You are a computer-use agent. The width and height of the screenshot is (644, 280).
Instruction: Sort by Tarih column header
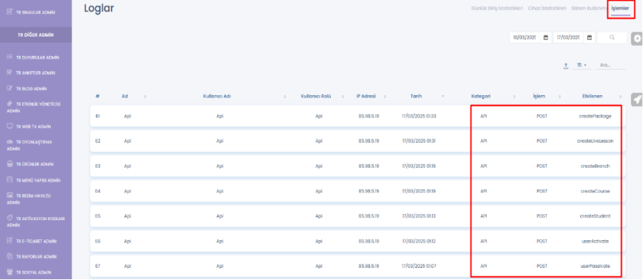(416, 96)
